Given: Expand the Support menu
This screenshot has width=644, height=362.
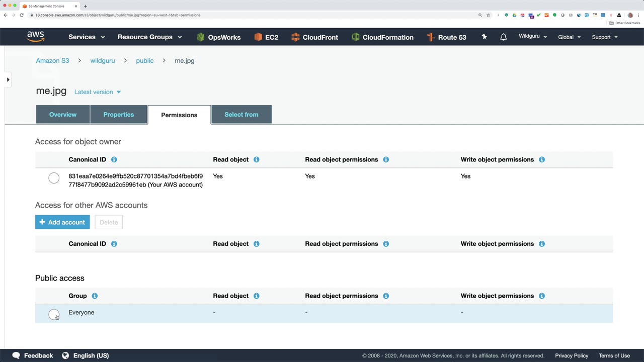Looking at the screenshot, I should coord(605,37).
